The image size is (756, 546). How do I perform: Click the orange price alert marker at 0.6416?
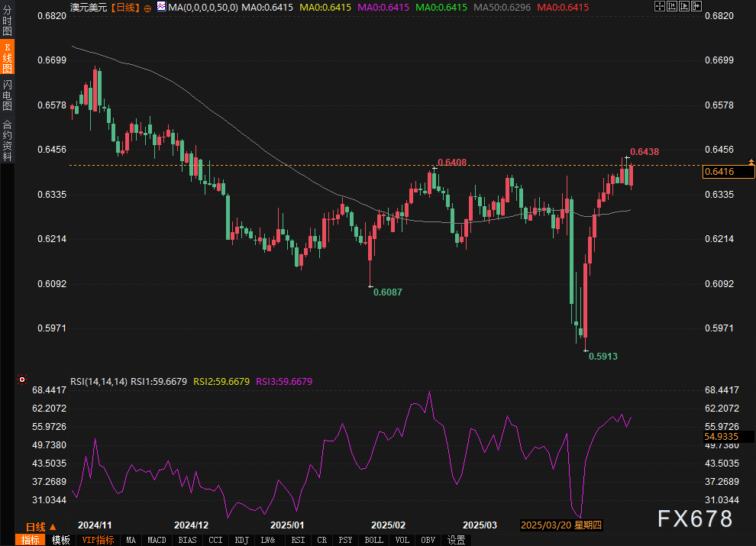[751, 162]
